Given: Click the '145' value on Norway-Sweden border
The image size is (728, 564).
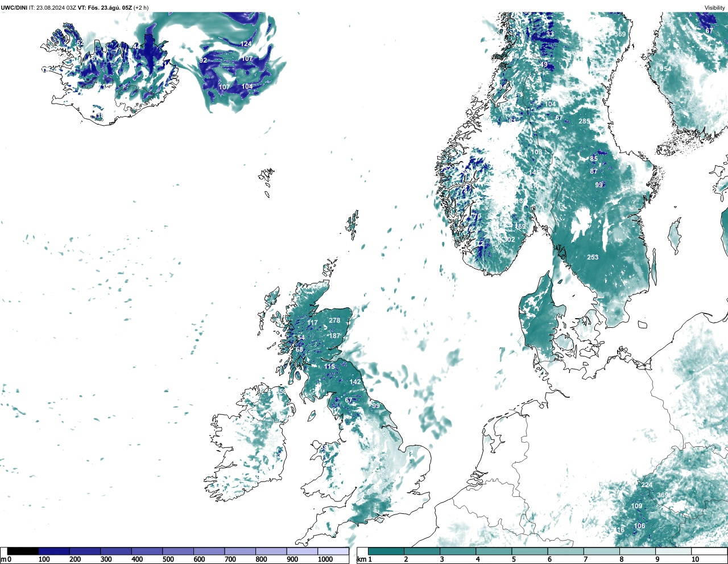Looking at the screenshot, I should 535,172.
